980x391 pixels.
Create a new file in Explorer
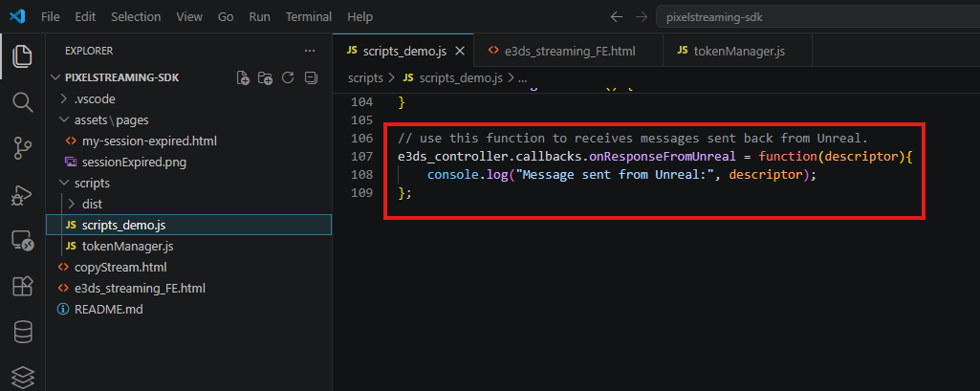pyautogui.click(x=244, y=78)
